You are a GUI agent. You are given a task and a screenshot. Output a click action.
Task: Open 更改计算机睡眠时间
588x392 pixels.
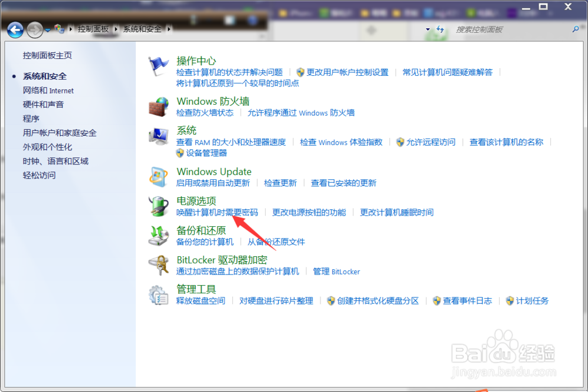[x=397, y=213]
